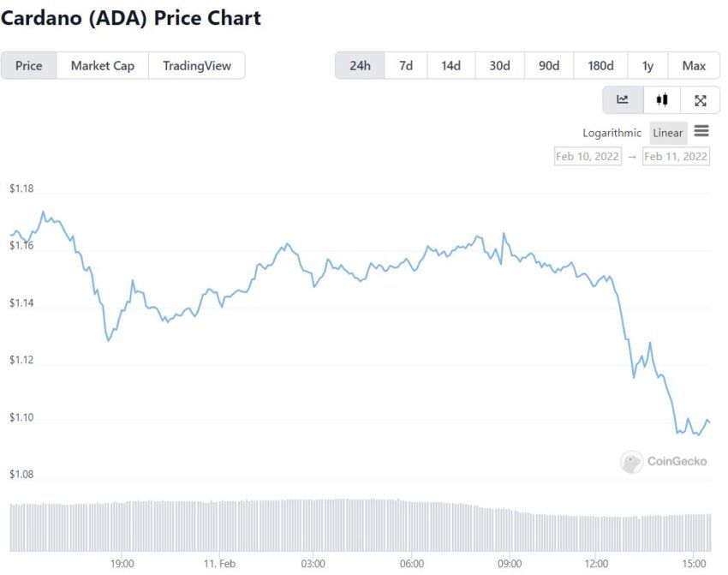Select the Price tab

(x=29, y=65)
